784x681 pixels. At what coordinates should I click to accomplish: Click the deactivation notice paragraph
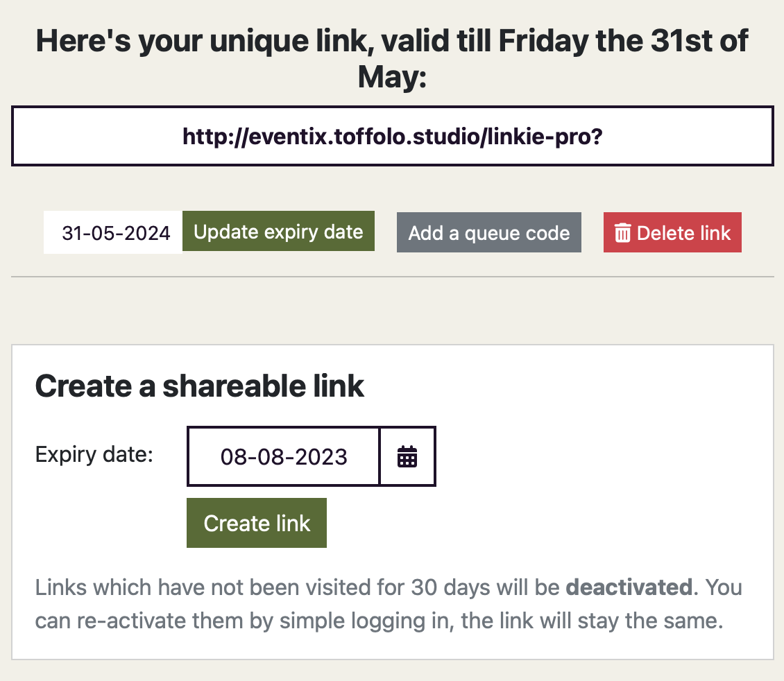click(389, 603)
